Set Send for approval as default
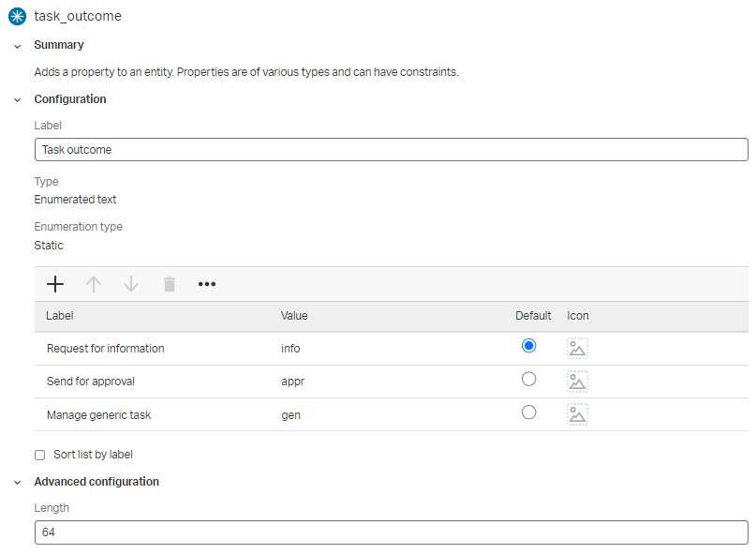 528,379
